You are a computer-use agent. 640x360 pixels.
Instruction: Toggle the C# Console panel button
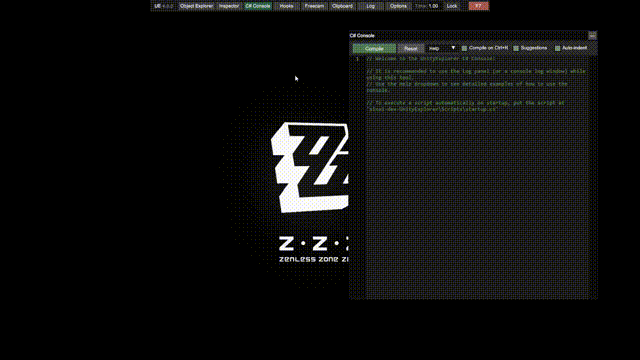click(x=258, y=6)
